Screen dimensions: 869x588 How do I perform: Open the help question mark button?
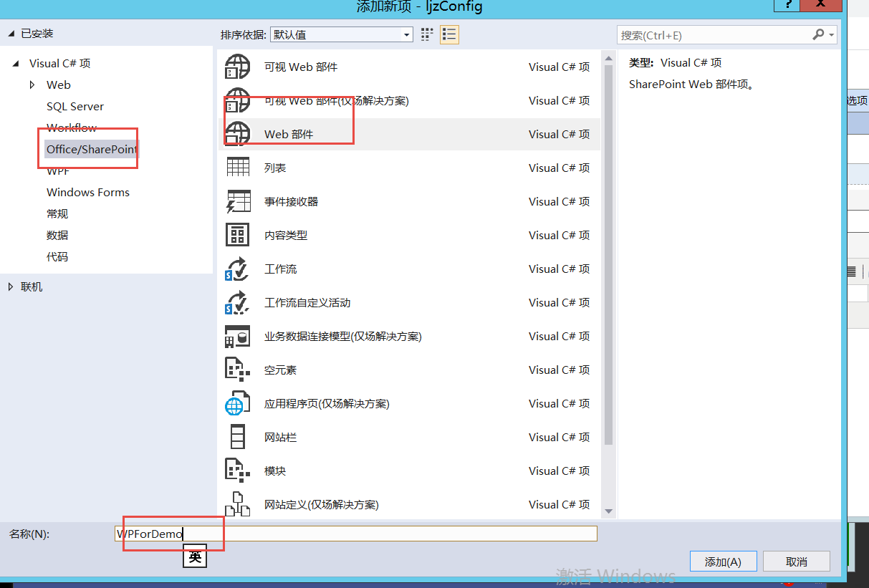pos(789,4)
